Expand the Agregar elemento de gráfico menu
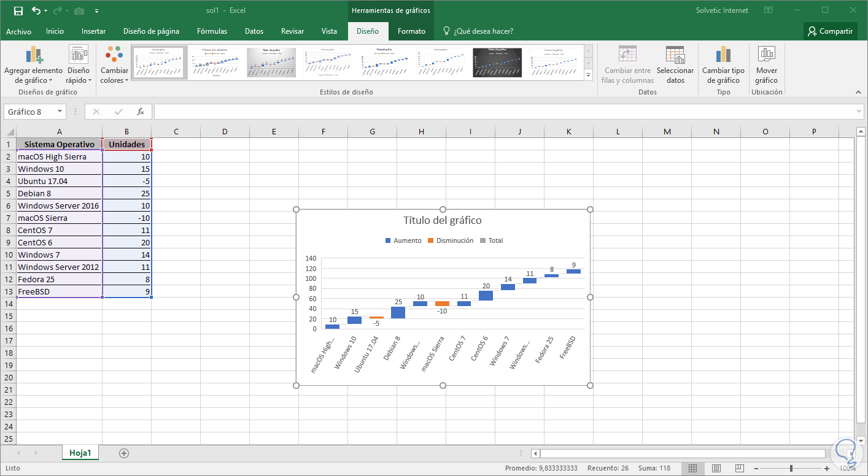 [33, 64]
